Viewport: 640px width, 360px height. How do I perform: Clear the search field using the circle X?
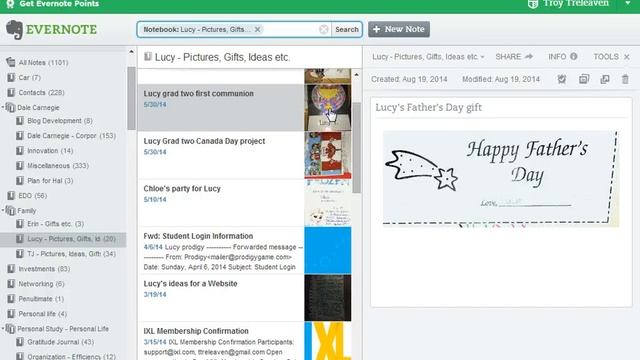[324, 29]
